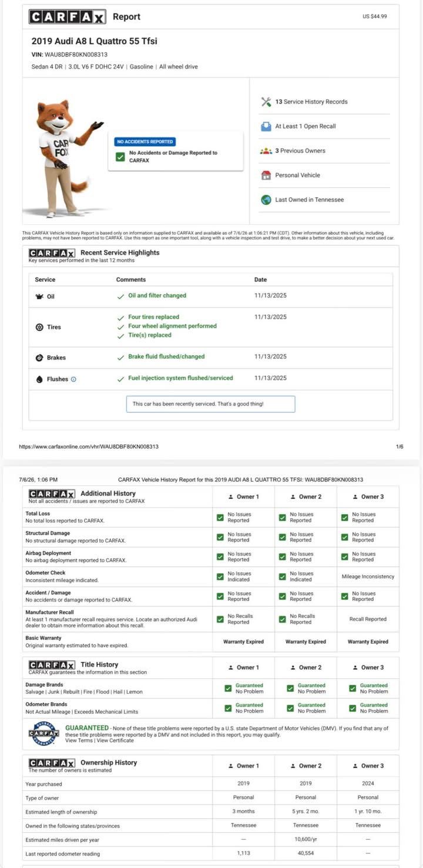Click the 'This car has been recently serviced' box
423x868 pixels.
click(210, 404)
